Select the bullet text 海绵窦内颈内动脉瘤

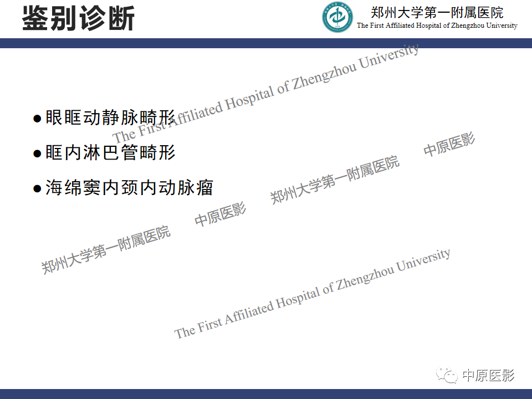pyautogui.click(x=129, y=188)
